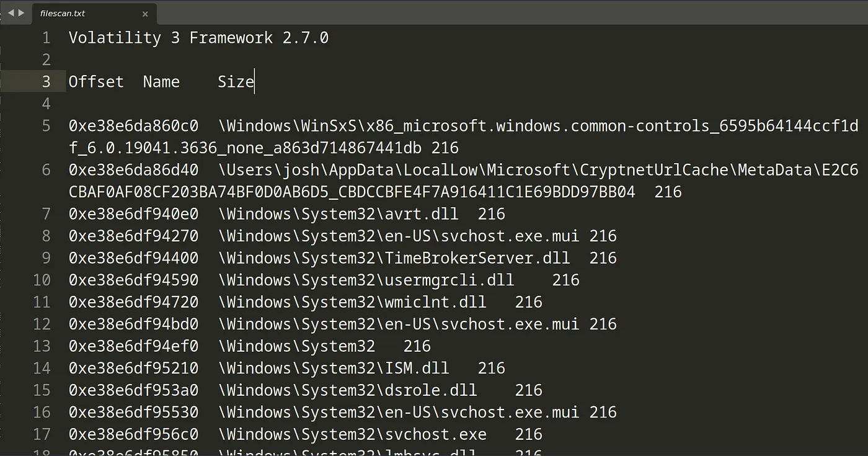
Task: Click the Offset column header text
Action: (x=96, y=81)
